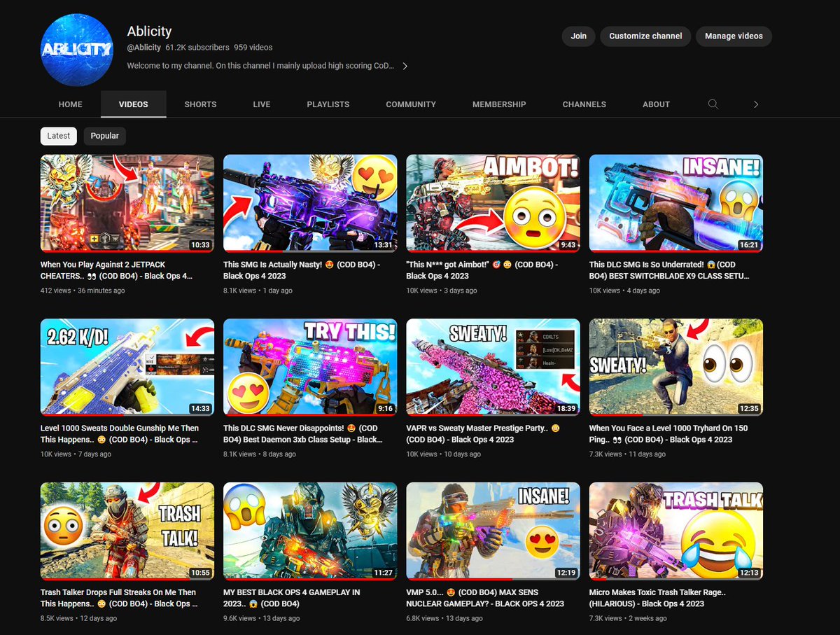Click the "Welcome to my channel" description
The image size is (840, 635).
point(260,66)
